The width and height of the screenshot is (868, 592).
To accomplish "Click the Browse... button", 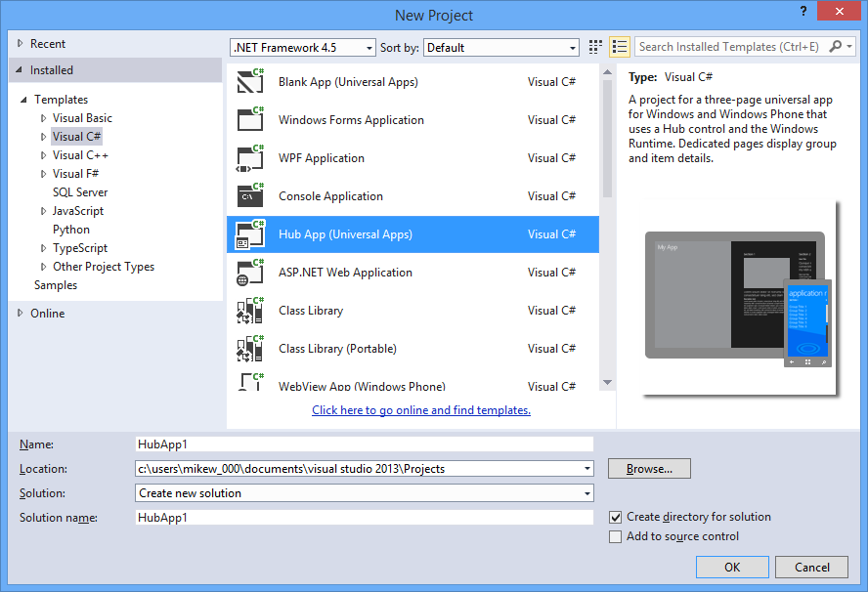I will tap(649, 469).
